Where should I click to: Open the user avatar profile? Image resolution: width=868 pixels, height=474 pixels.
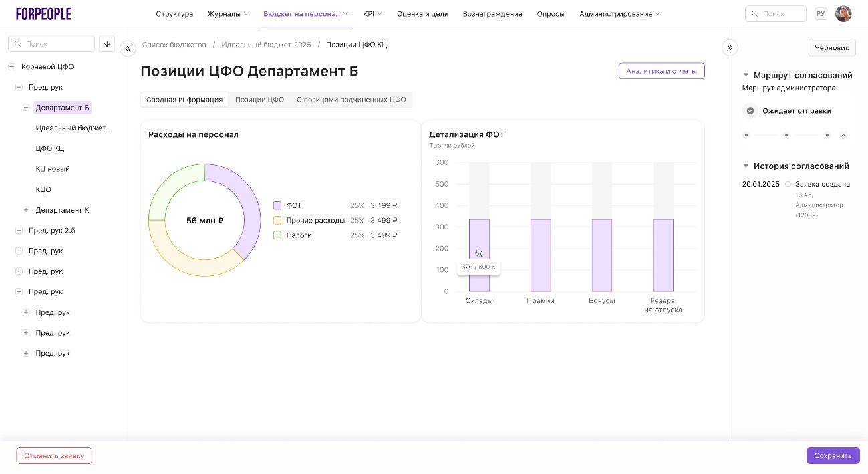tap(843, 14)
